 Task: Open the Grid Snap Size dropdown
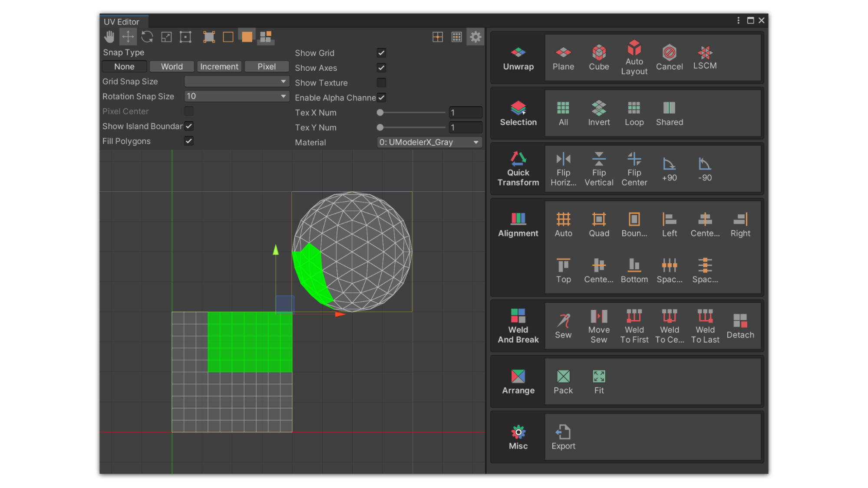point(237,81)
